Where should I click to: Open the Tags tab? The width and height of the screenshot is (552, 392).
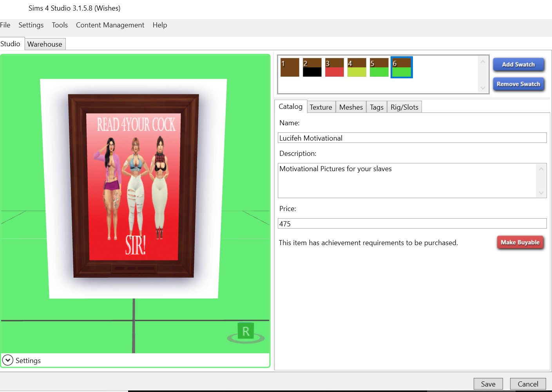(377, 107)
